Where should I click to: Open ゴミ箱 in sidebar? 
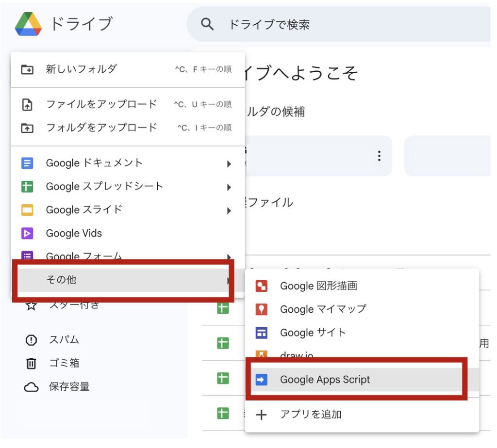64,363
